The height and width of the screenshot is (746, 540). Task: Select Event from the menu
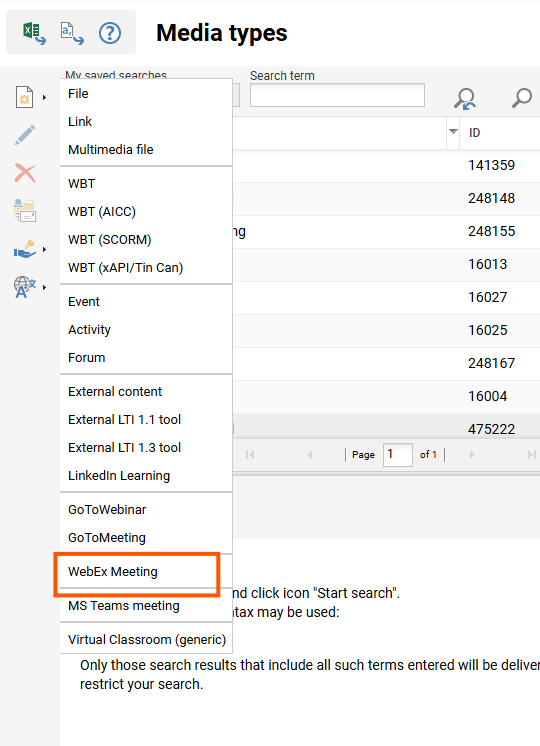(x=146, y=302)
